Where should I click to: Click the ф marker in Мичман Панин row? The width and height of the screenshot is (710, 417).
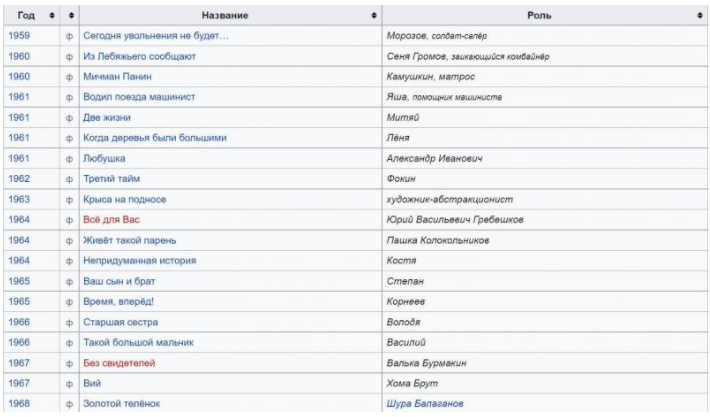(69, 77)
